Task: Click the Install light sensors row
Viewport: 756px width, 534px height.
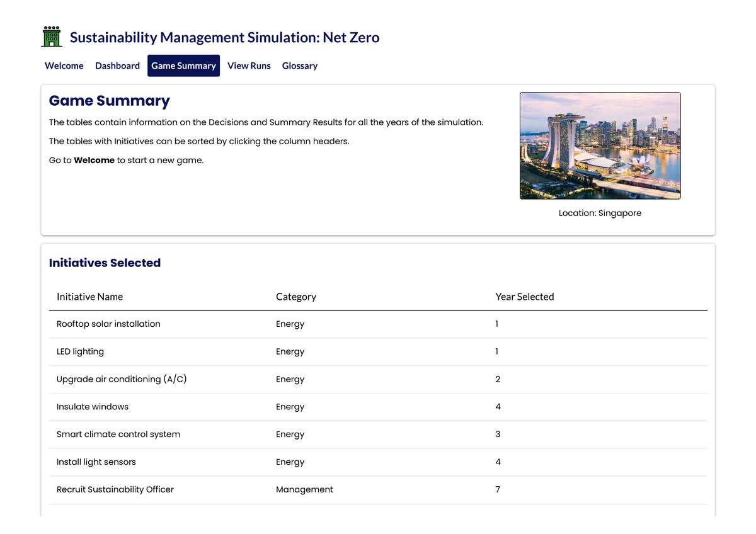Action: [x=96, y=462]
